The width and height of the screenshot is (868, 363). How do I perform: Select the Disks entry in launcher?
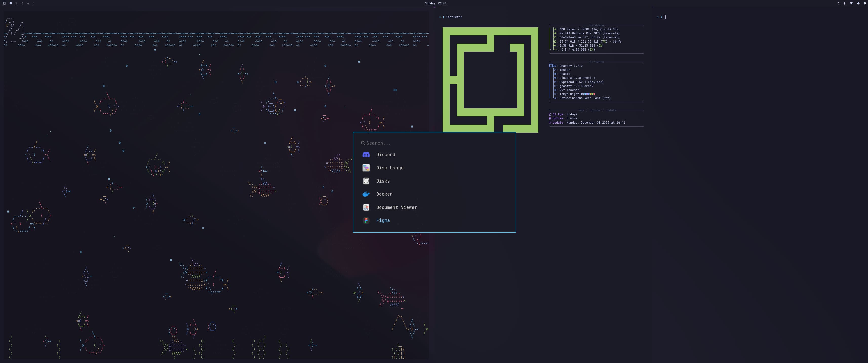pos(383,181)
